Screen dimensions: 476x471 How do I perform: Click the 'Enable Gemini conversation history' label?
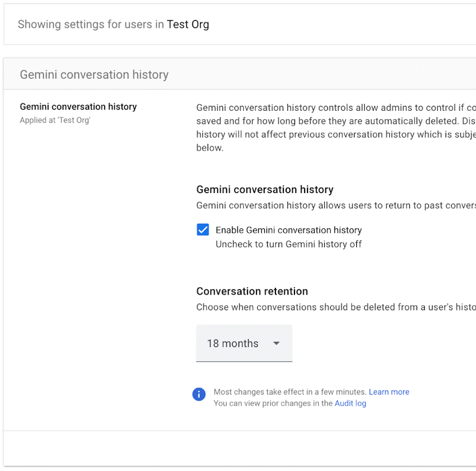[x=288, y=230]
